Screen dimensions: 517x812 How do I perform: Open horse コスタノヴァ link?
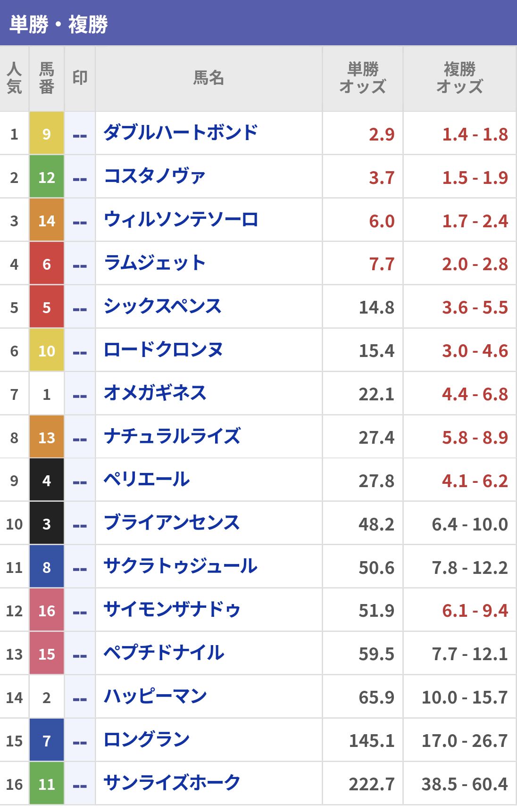(154, 177)
